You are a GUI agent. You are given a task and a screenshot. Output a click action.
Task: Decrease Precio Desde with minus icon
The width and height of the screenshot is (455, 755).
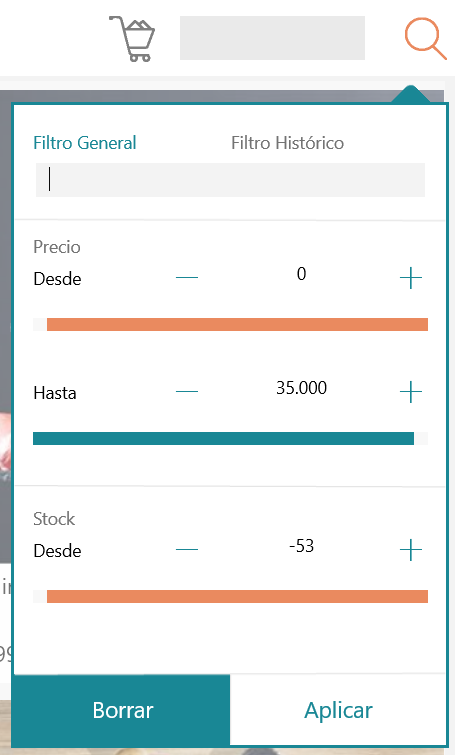click(x=187, y=278)
